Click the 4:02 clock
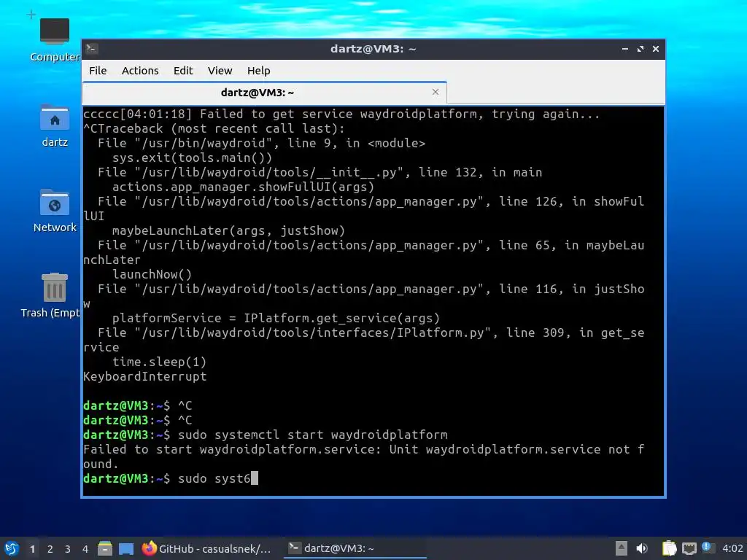The image size is (747, 560). point(732,548)
